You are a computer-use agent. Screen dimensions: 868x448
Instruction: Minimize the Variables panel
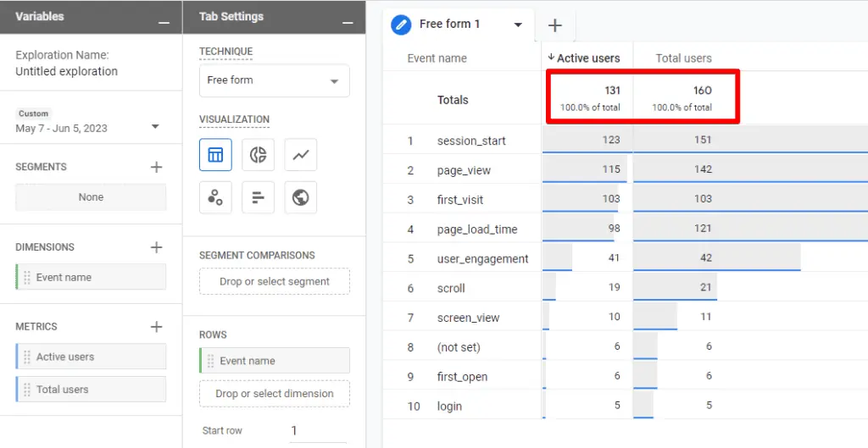[x=164, y=23]
